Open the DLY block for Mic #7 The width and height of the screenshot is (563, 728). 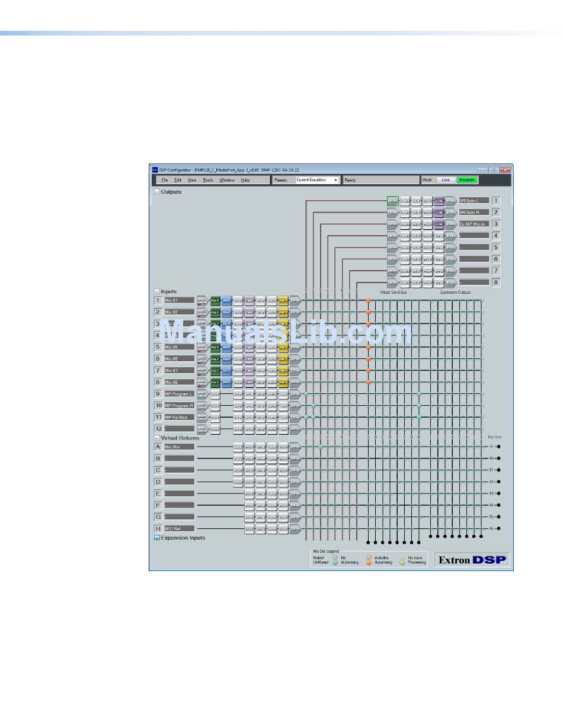[x=261, y=371]
